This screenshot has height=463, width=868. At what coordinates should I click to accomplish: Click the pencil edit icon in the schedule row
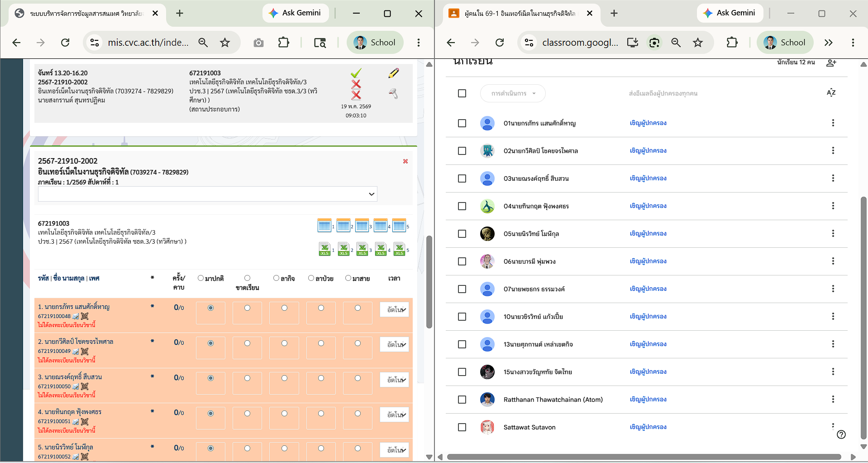pyautogui.click(x=393, y=73)
